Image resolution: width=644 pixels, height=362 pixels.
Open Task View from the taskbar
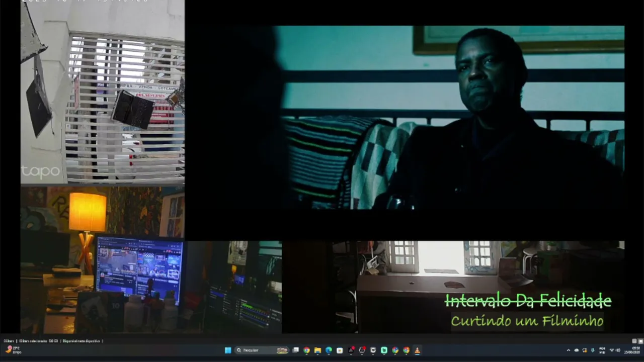click(296, 350)
